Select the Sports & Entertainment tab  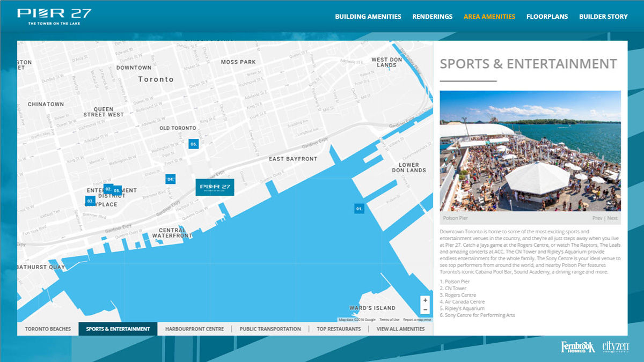118,329
